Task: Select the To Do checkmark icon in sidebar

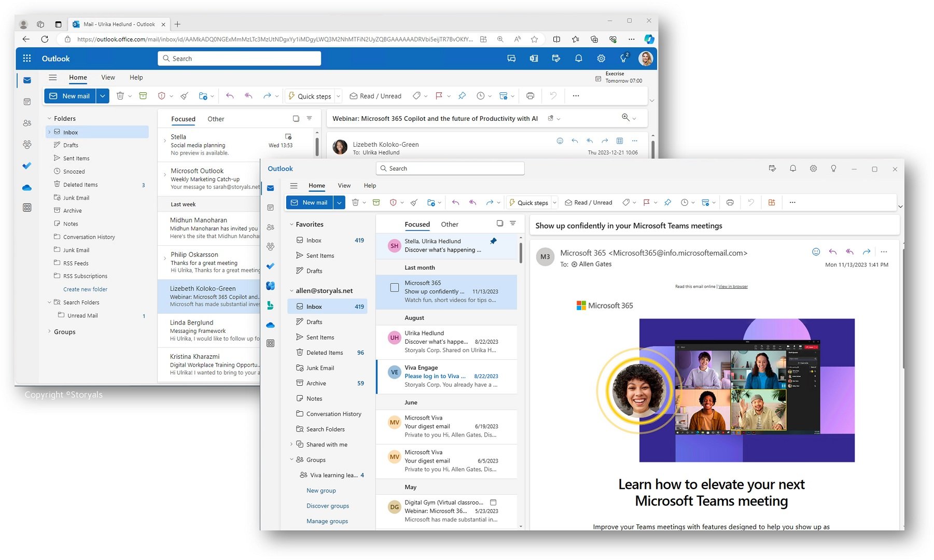Action: click(x=270, y=266)
